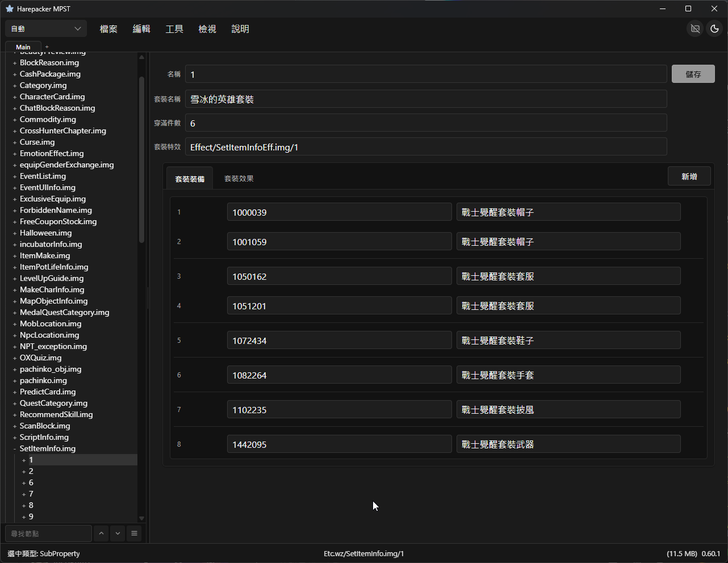This screenshot has width=728, height=563.
Task: Click the camera-off icon in top right
Action: [695, 28]
